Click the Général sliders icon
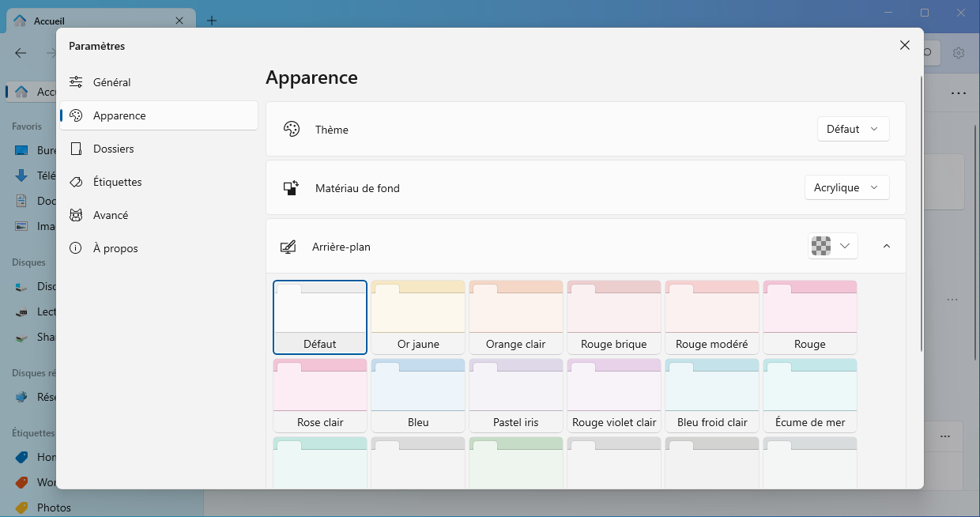This screenshot has width=980, height=517. 76,82
